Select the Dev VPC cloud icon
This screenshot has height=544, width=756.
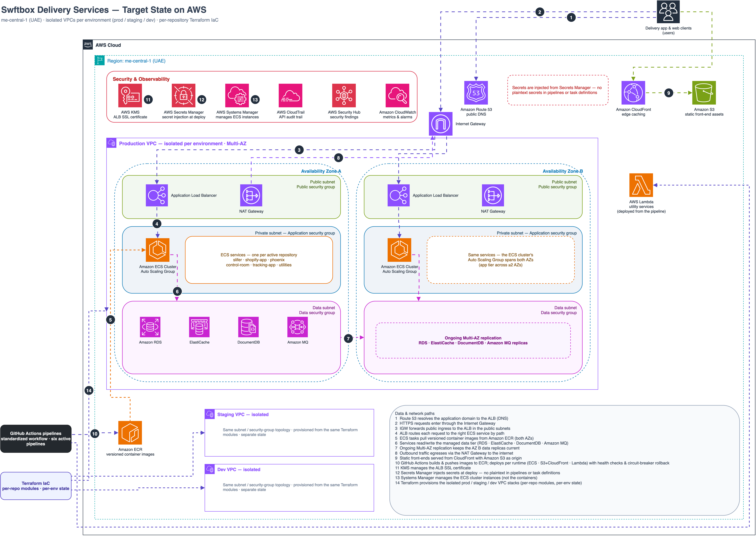click(x=210, y=469)
